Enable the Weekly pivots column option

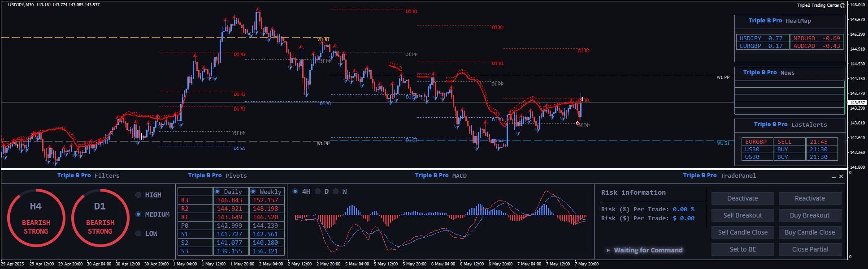click(253, 192)
